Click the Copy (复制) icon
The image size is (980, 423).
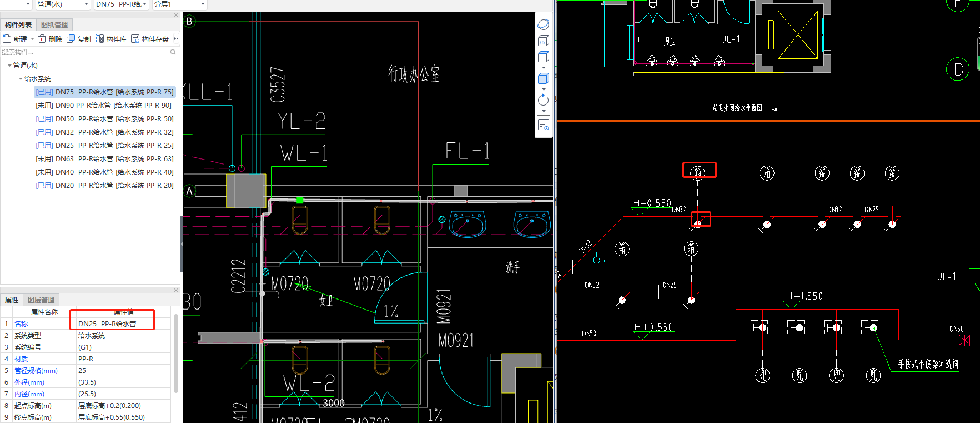[x=71, y=39]
